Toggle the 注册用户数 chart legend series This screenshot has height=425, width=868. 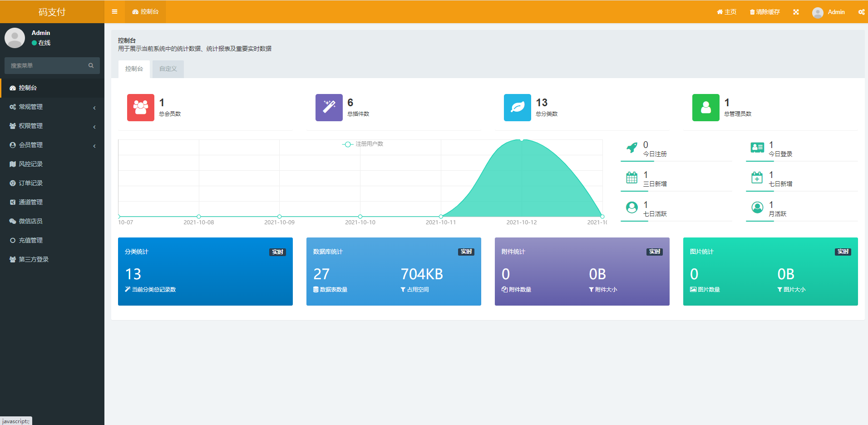click(x=363, y=144)
